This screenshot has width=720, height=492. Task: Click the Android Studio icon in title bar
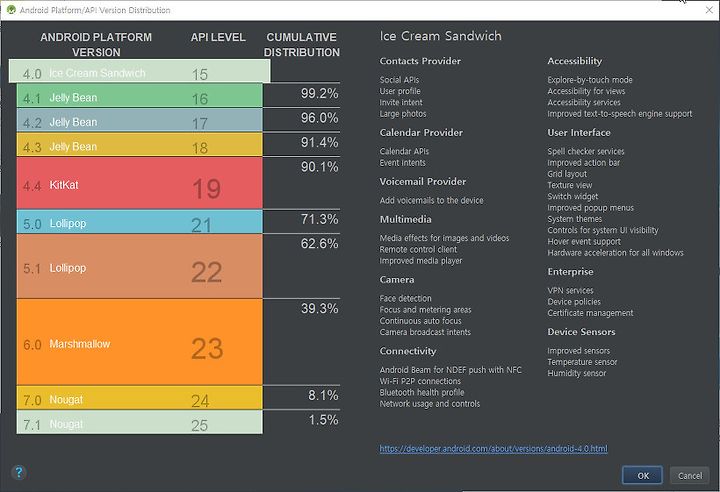(11, 9)
